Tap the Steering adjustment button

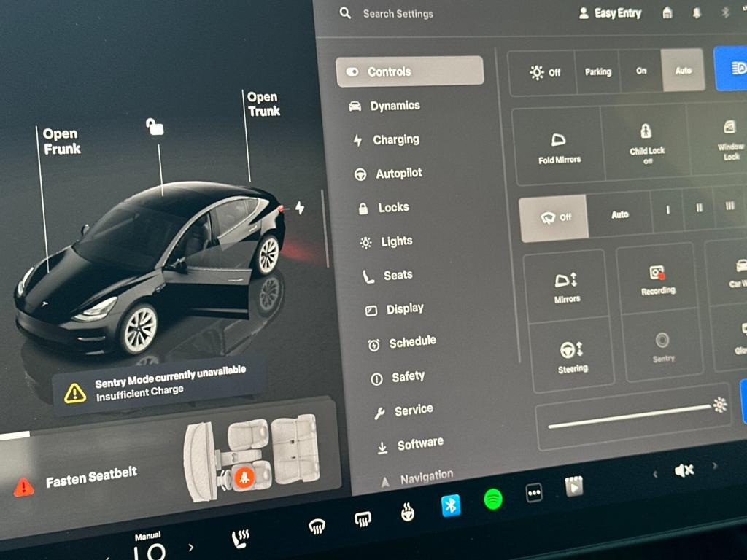click(572, 356)
